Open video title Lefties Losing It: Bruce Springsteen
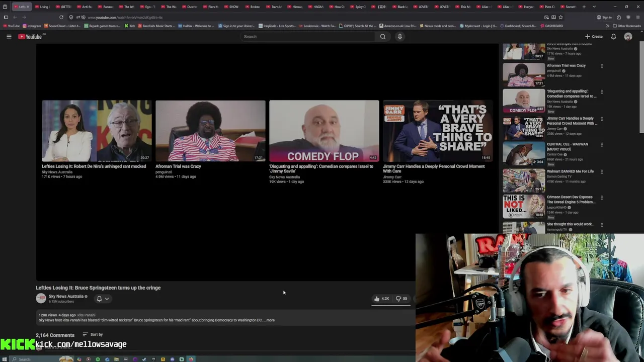Viewport: 644px width, 362px height. [98, 288]
